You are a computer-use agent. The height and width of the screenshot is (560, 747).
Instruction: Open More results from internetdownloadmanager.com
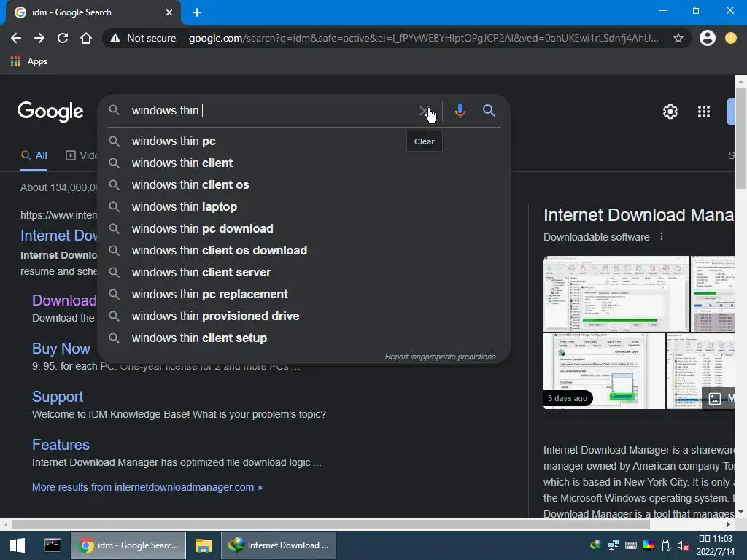coord(147,487)
